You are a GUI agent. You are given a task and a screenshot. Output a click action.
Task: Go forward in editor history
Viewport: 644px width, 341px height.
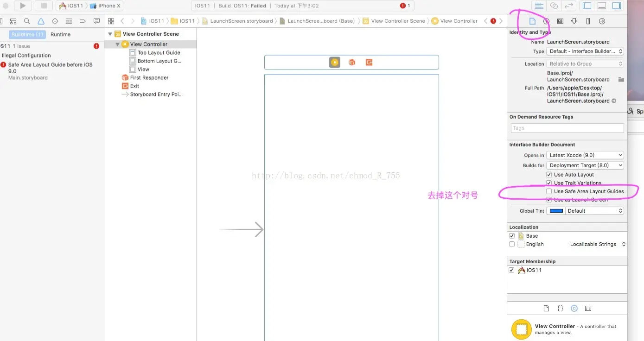click(x=133, y=21)
